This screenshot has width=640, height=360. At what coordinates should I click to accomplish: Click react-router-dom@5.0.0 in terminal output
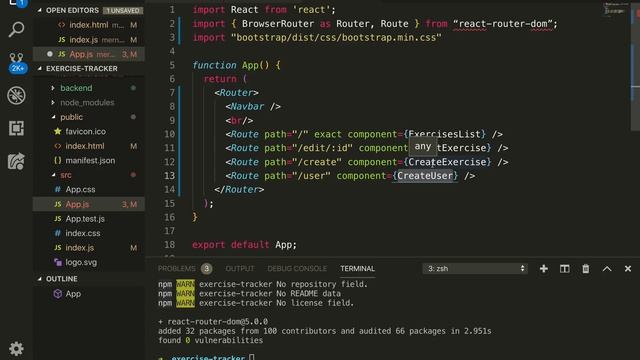218,322
